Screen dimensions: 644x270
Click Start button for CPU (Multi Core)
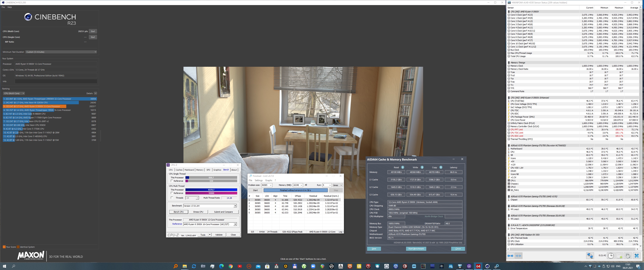pos(93,31)
